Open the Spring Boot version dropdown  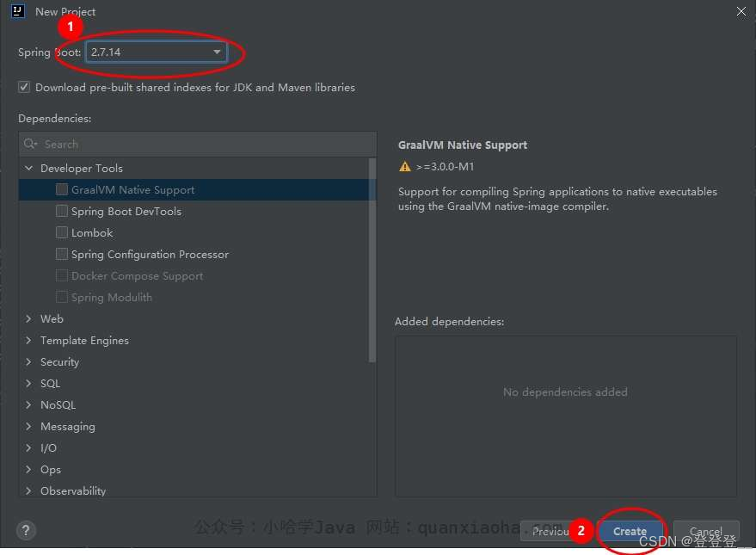click(156, 52)
